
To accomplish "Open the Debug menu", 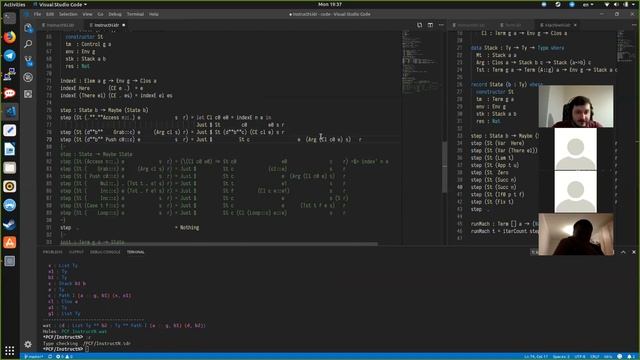I will [115, 14].
